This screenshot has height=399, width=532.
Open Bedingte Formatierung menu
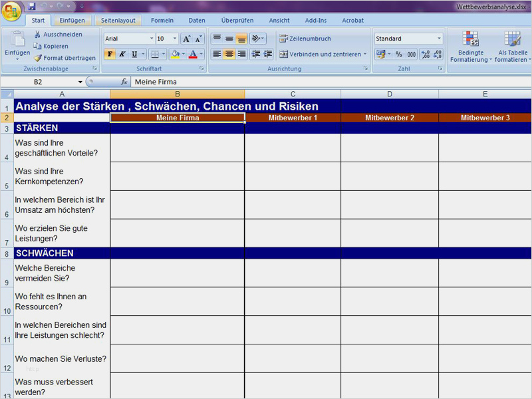coord(471,48)
